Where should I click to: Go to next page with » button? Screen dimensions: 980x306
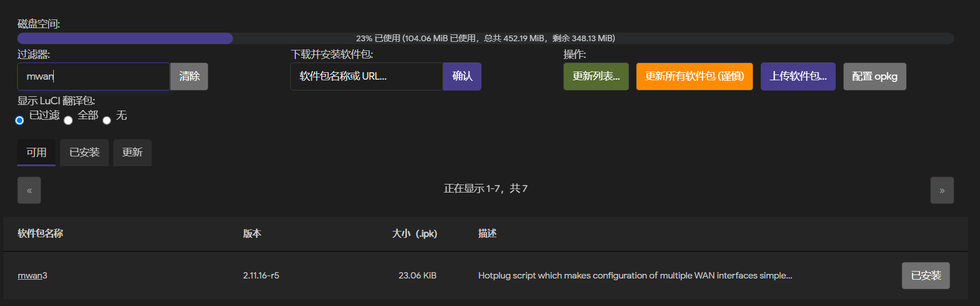[x=942, y=190]
